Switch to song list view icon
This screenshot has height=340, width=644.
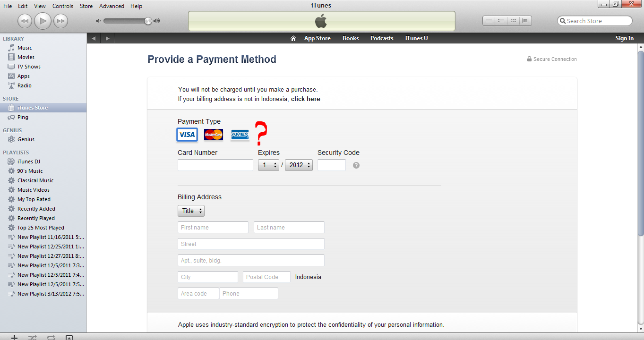[x=489, y=21]
